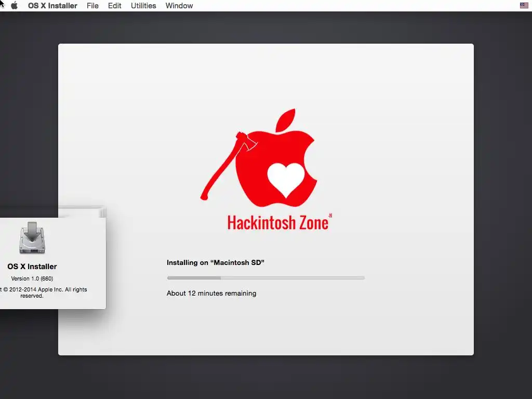The image size is (532, 399).
Task: Click the installation progress bar
Action: point(265,278)
